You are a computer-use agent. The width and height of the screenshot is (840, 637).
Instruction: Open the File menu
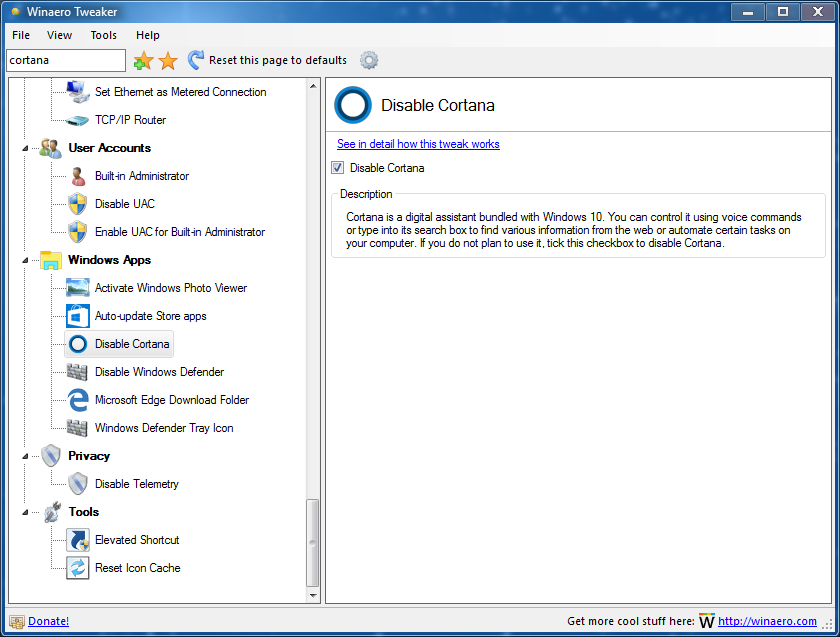[21, 35]
